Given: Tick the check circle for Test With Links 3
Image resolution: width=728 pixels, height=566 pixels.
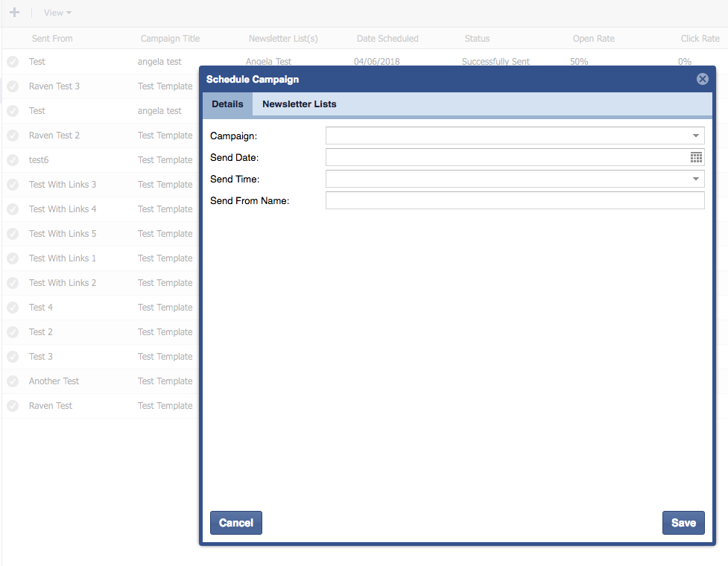Looking at the screenshot, I should pyautogui.click(x=13, y=185).
